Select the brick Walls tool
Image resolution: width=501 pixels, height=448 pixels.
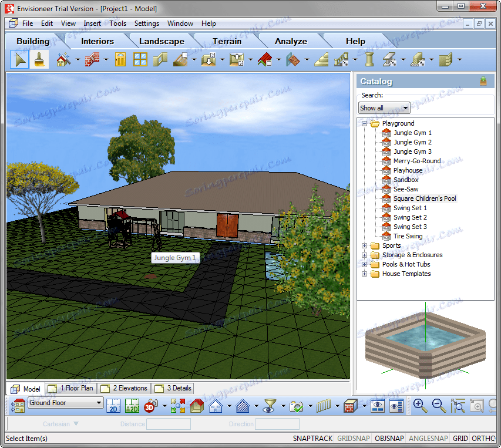[92, 59]
